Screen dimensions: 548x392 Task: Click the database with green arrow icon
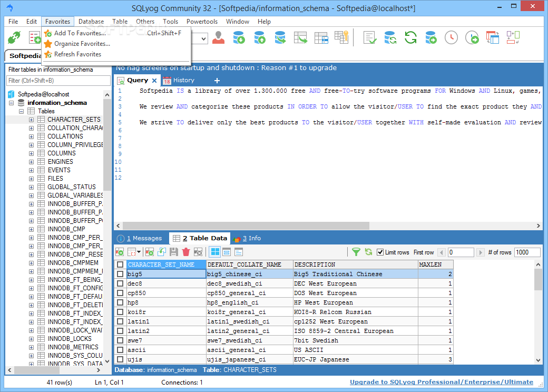[431, 37]
